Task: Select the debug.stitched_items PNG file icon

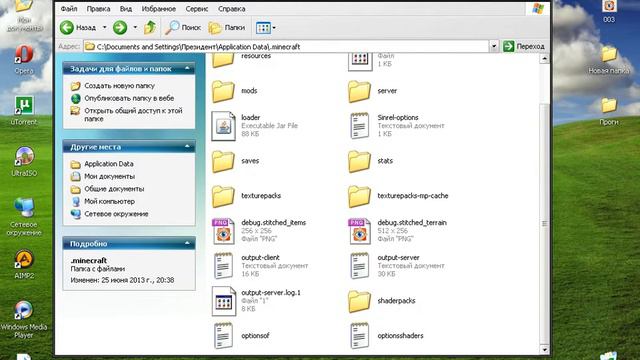Action: point(223,231)
